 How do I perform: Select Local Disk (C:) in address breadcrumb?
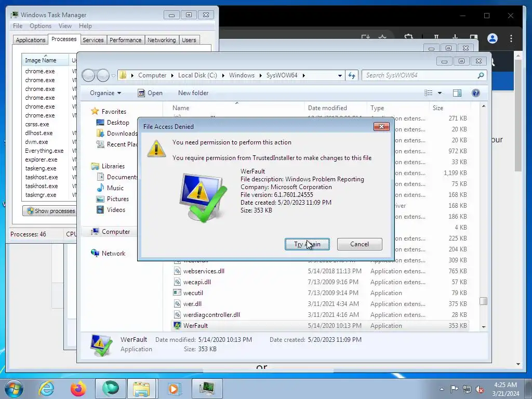[x=197, y=75]
